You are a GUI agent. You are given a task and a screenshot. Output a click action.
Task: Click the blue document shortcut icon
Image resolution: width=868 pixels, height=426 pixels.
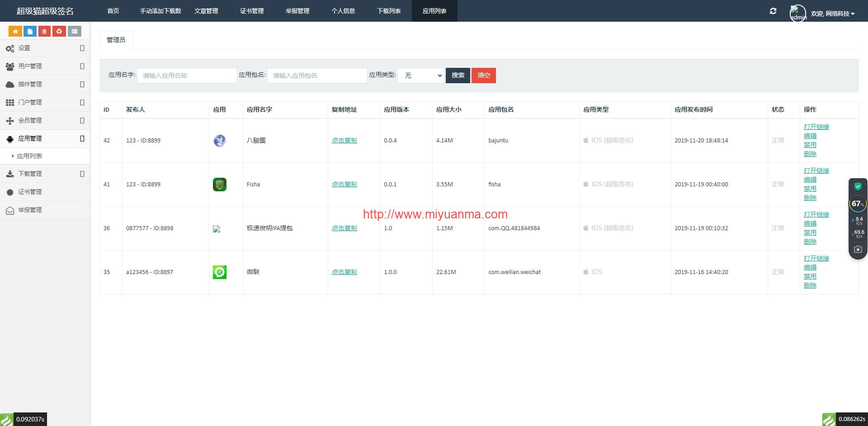pyautogui.click(x=30, y=31)
